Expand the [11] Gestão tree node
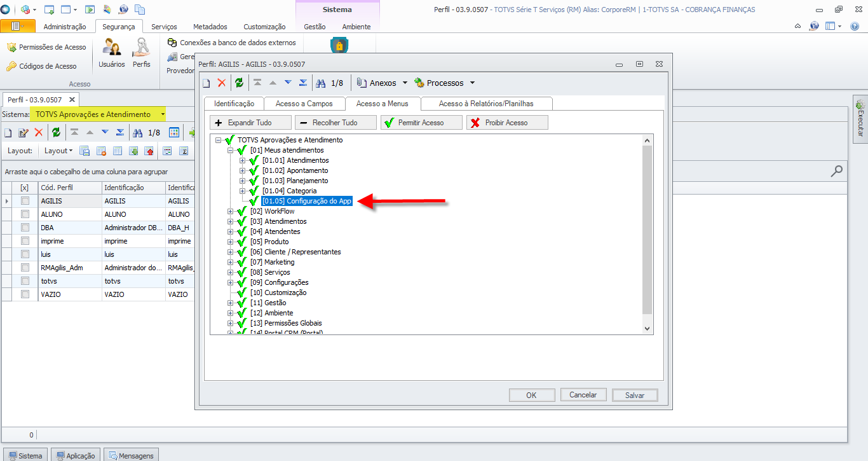 point(231,303)
